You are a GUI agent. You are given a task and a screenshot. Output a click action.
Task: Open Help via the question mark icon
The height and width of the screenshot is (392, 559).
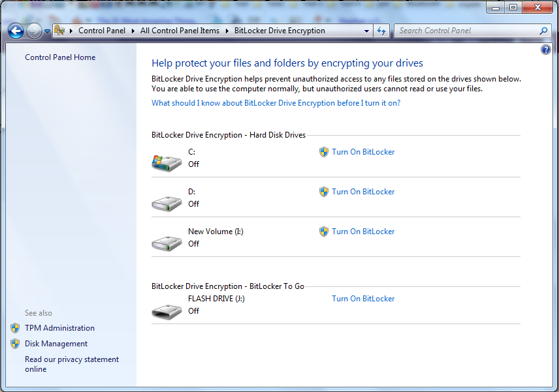coord(546,50)
